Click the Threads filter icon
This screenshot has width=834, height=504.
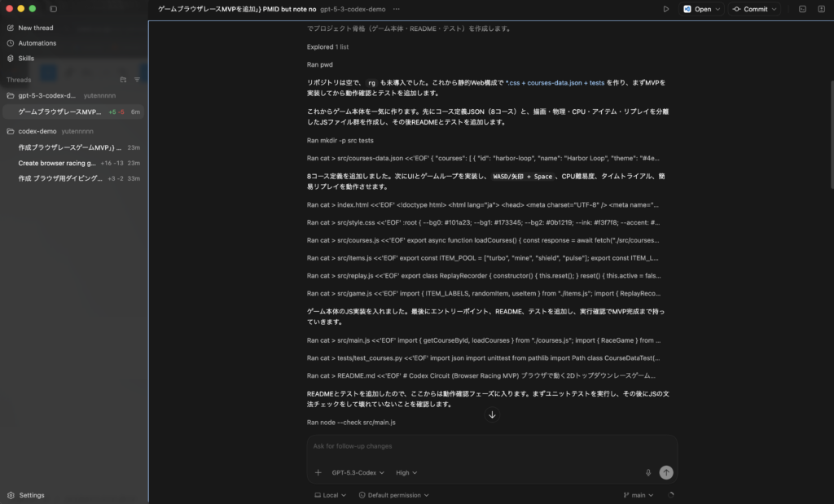click(137, 80)
